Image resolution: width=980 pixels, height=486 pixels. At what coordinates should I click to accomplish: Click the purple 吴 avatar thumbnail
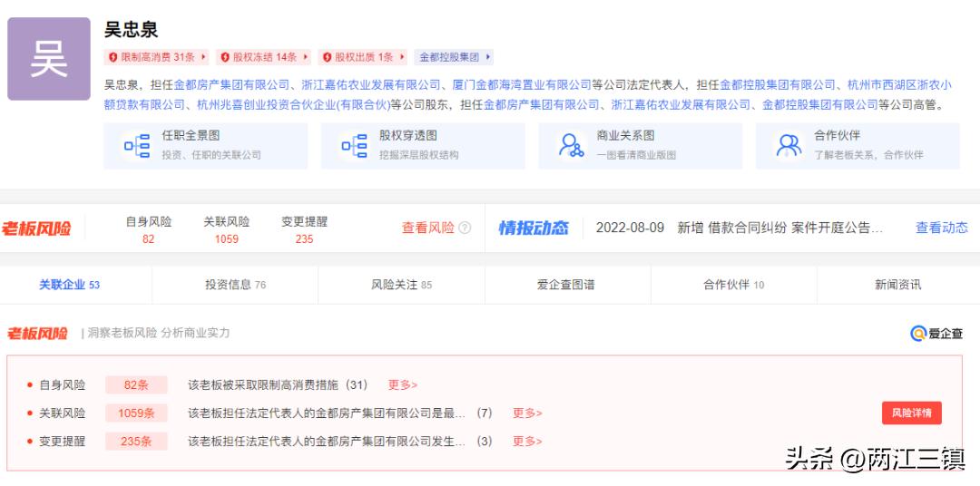pyautogui.click(x=49, y=59)
